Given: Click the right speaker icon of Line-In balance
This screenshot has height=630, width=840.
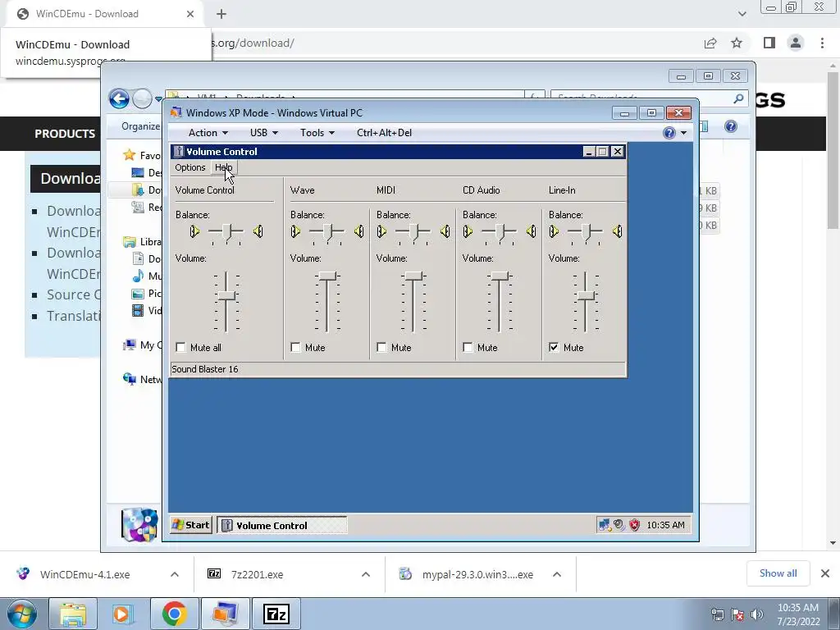Looking at the screenshot, I should tap(618, 231).
